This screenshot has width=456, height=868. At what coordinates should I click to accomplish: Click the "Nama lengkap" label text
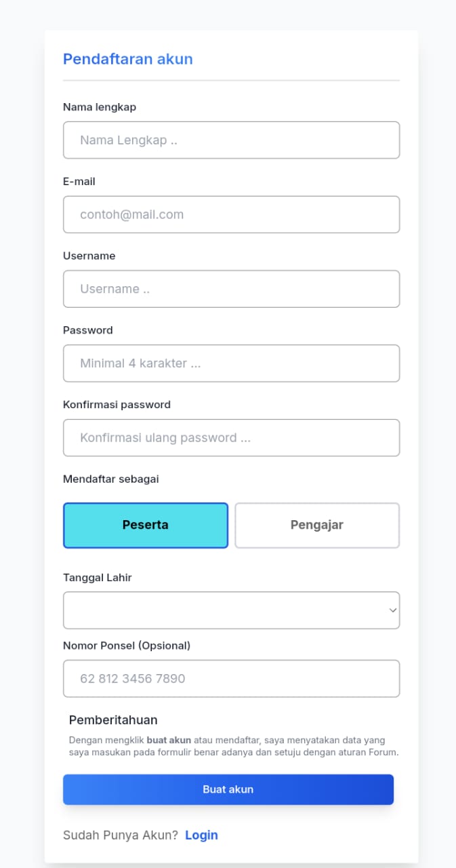coord(100,106)
